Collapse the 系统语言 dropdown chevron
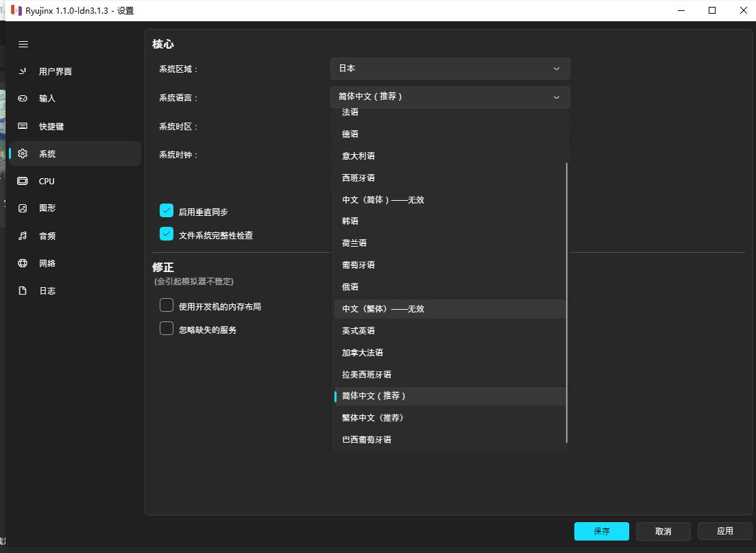Image resolution: width=756 pixels, height=553 pixels. (557, 97)
